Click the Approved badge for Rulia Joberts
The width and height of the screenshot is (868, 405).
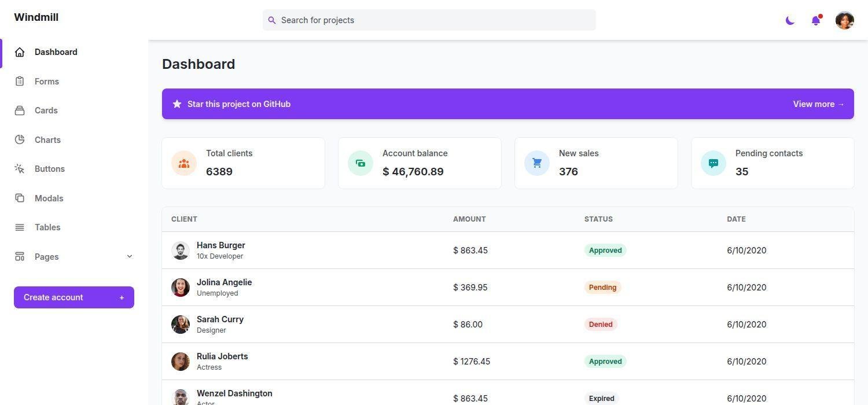[605, 362]
